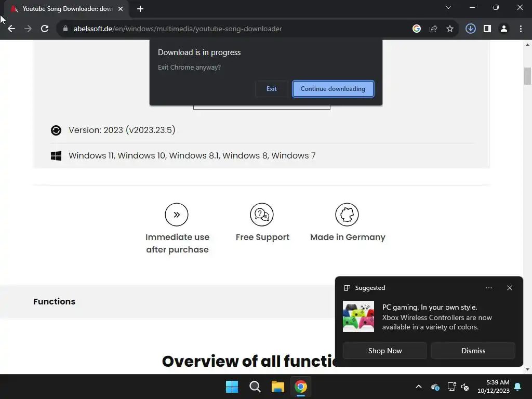This screenshot has height=399, width=532.
Task: Open the tab search chevron
Action: pyautogui.click(x=448, y=7)
